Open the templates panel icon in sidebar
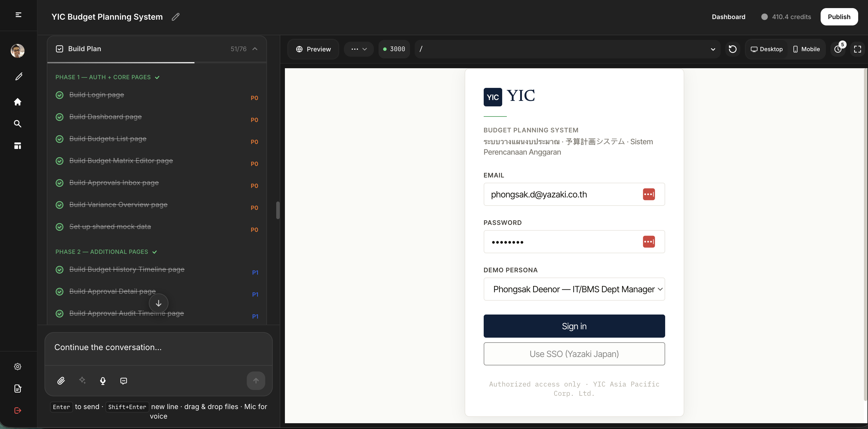The height and width of the screenshot is (429, 868). click(17, 145)
